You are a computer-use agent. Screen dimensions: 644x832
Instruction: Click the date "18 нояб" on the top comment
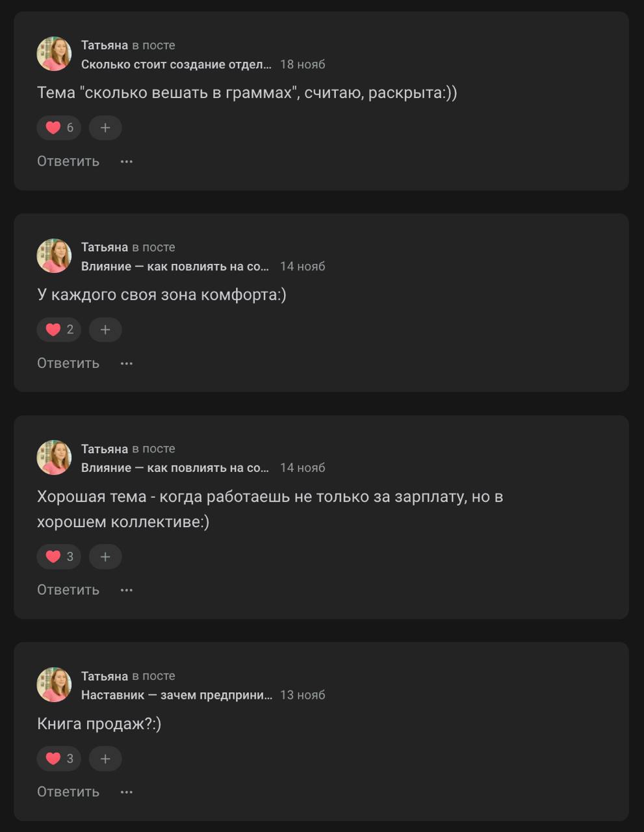click(x=303, y=64)
